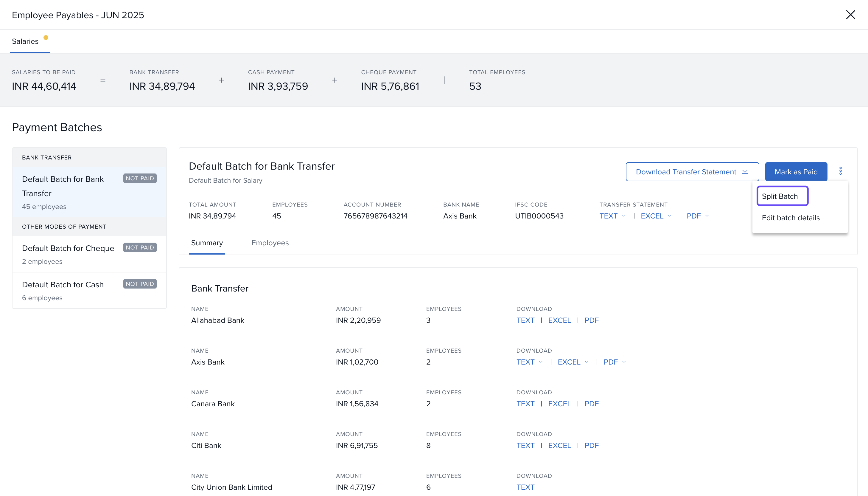
Task: Switch to the Employees tab
Action: pyautogui.click(x=270, y=243)
